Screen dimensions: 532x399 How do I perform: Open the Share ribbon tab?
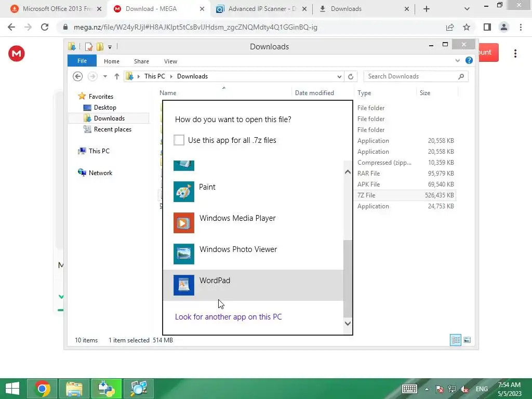141,61
